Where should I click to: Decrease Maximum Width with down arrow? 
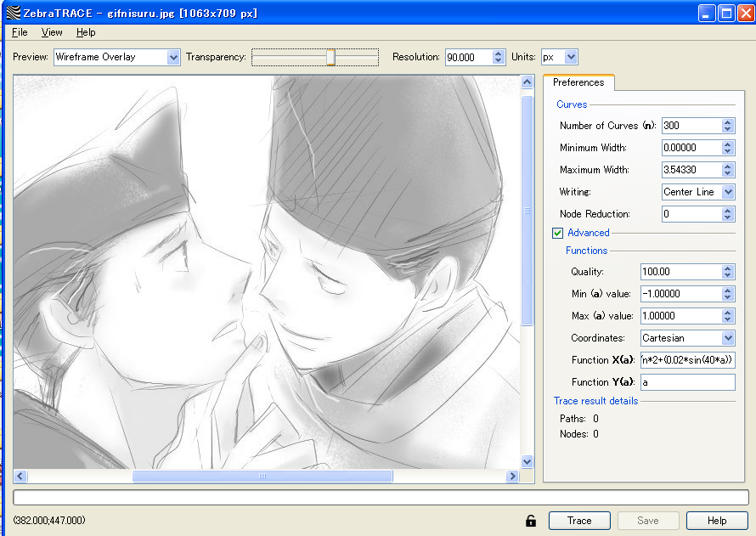tap(728, 173)
